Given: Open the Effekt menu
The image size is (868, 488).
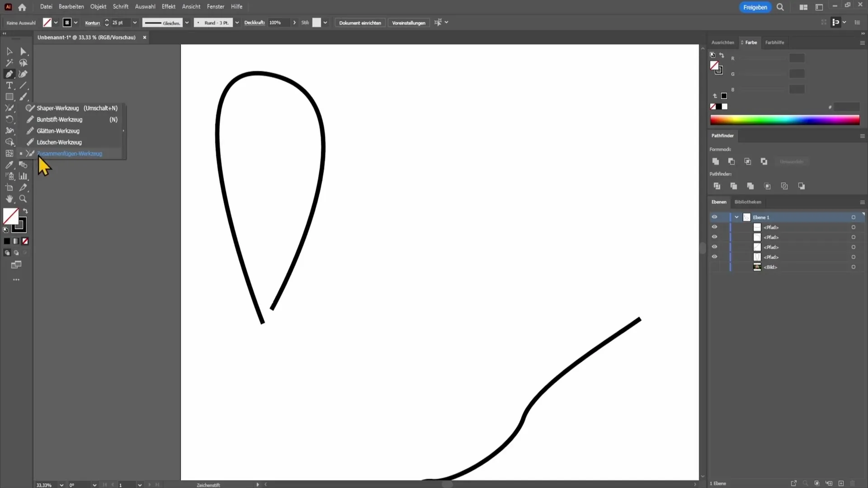Looking at the screenshot, I should 168,7.
